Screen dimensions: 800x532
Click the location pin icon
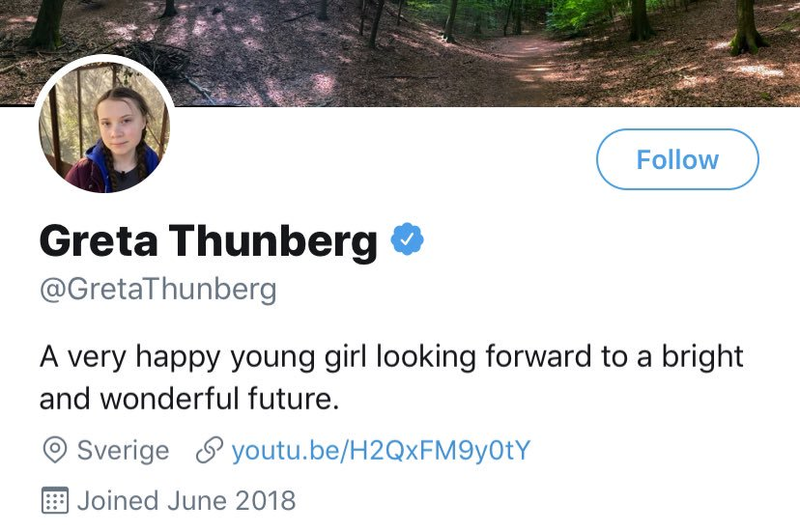point(54,450)
